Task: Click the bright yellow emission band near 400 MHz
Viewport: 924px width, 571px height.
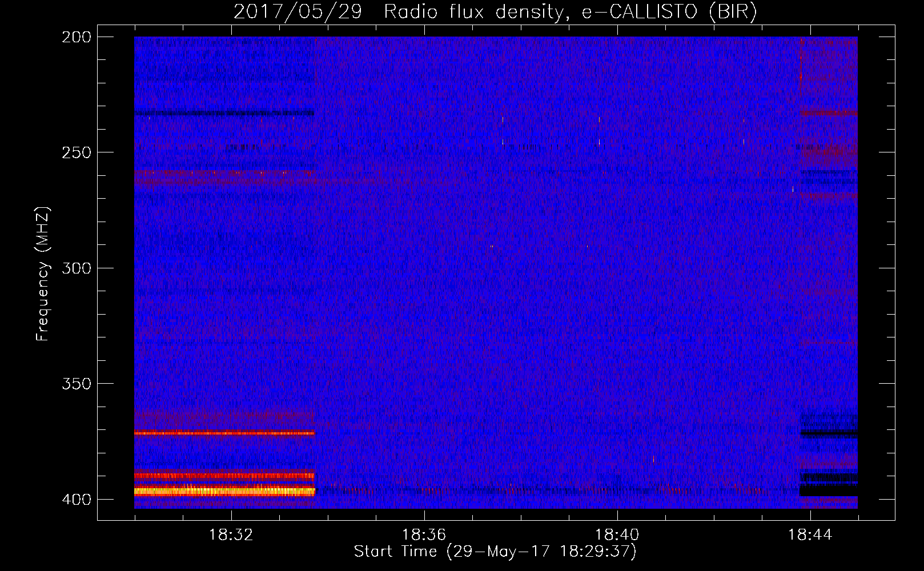Action: [224, 491]
